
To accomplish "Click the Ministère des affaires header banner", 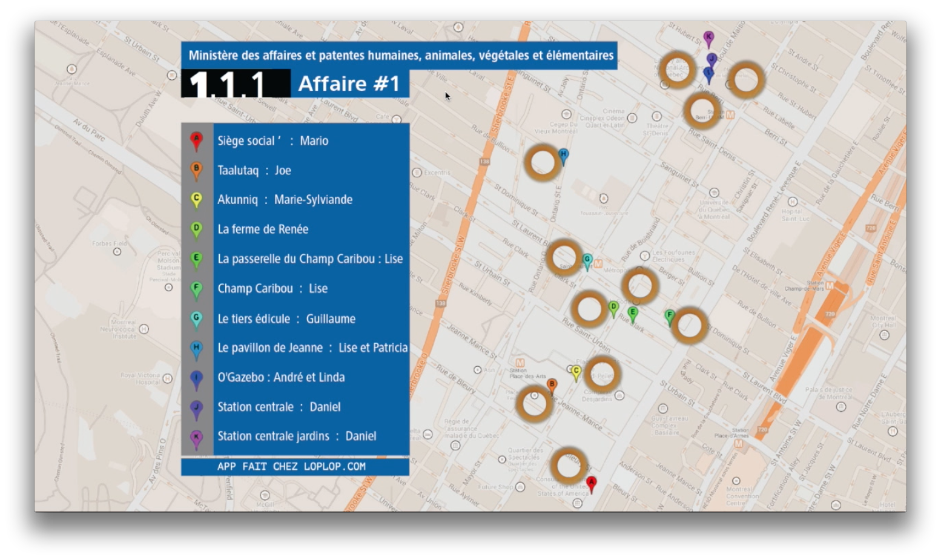I will coord(400,56).
